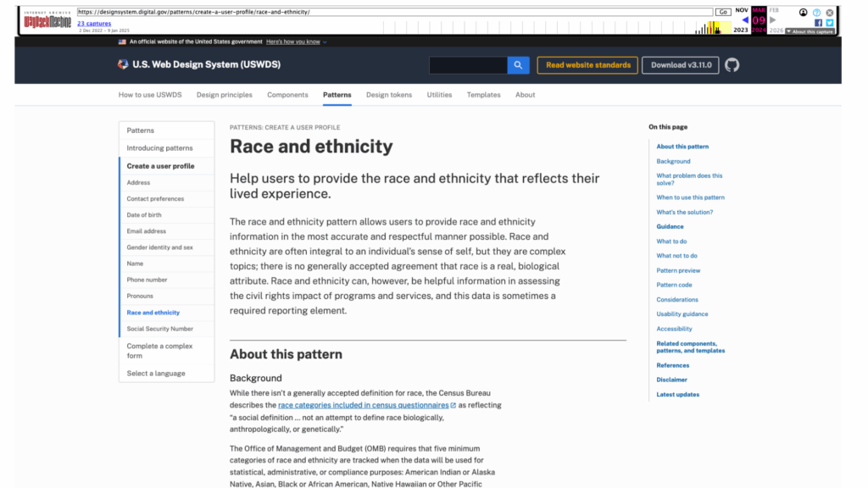Open 'race categories included in census questionnaires' link
The height and width of the screenshot is (488, 868).
(364, 406)
